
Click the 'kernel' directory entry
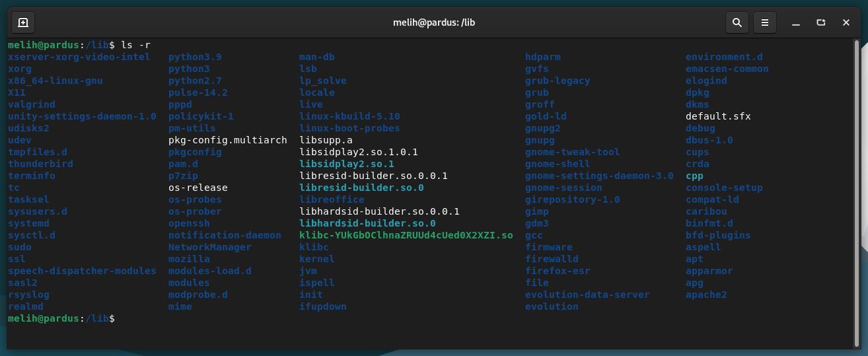click(317, 259)
